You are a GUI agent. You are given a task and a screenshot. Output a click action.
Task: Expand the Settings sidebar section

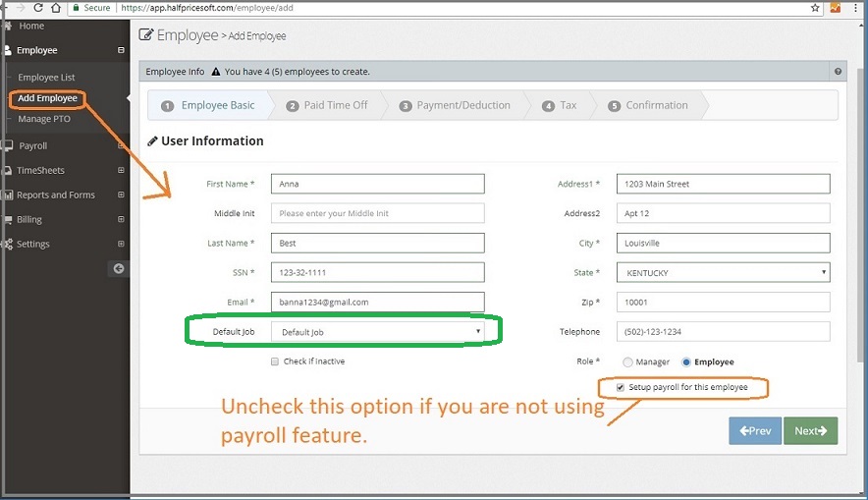121,244
